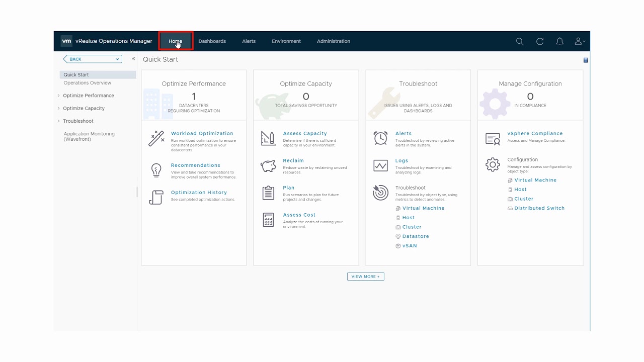Open the user account dropdown
This screenshot has width=644, height=362.
point(580,41)
